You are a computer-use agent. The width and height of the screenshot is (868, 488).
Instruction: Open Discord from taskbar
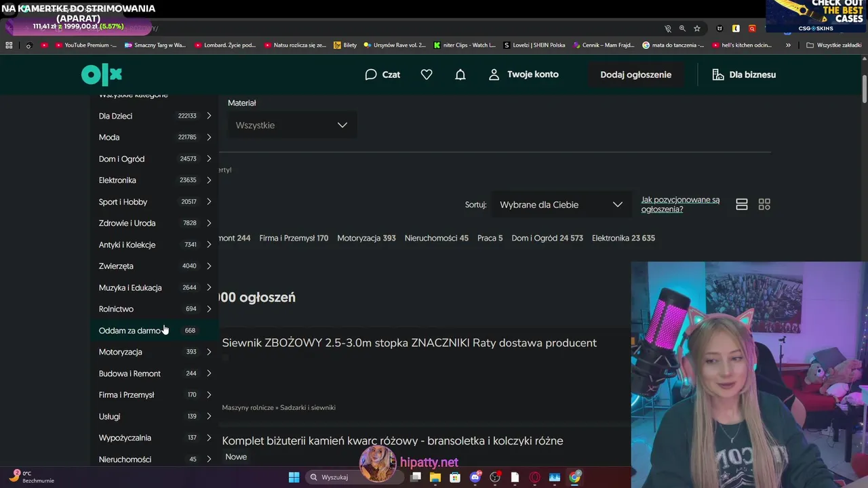pos(475,477)
